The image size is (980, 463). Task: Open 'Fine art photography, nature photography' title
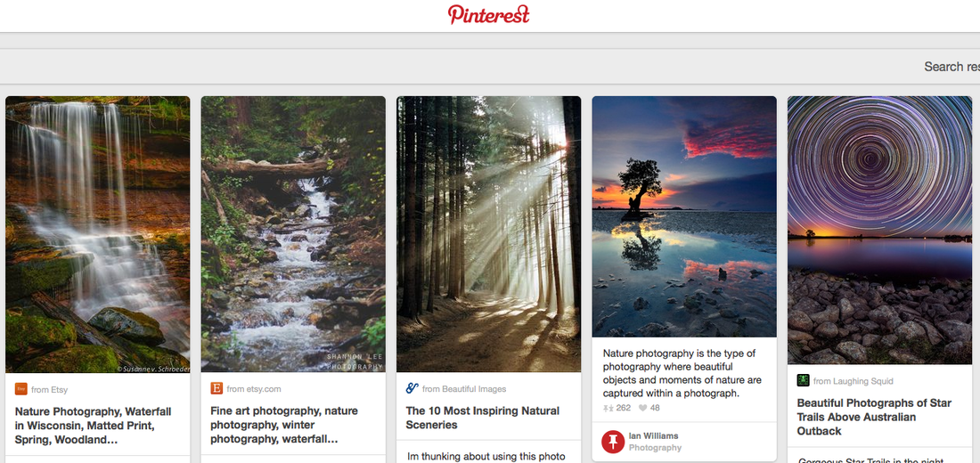click(284, 425)
